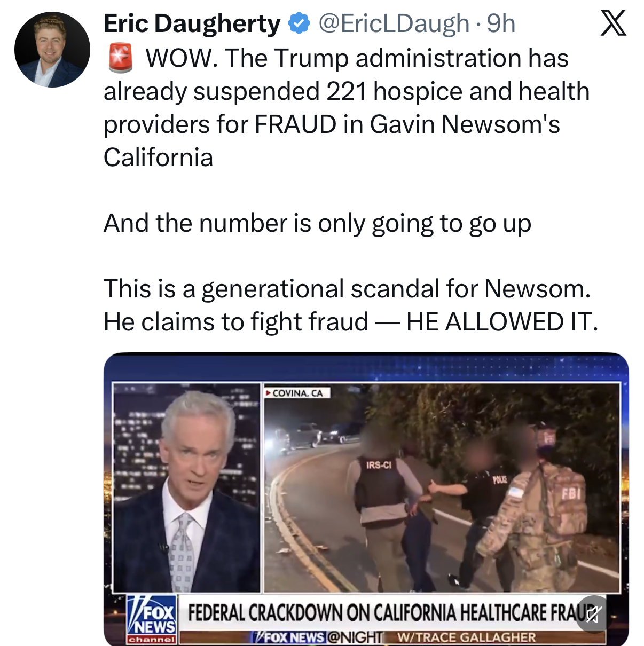Image resolution: width=644 pixels, height=646 pixels.
Task: Click the blue verified badge icon
Action: (299, 23)
